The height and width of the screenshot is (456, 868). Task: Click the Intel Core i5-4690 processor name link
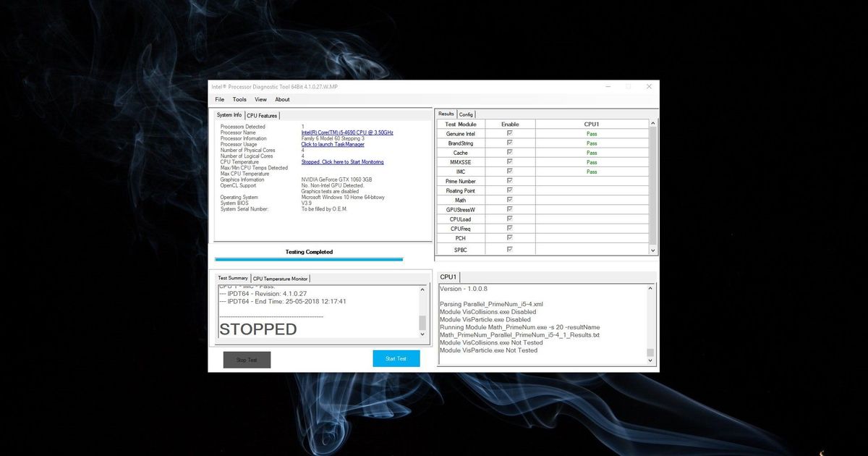pos(347,132)
